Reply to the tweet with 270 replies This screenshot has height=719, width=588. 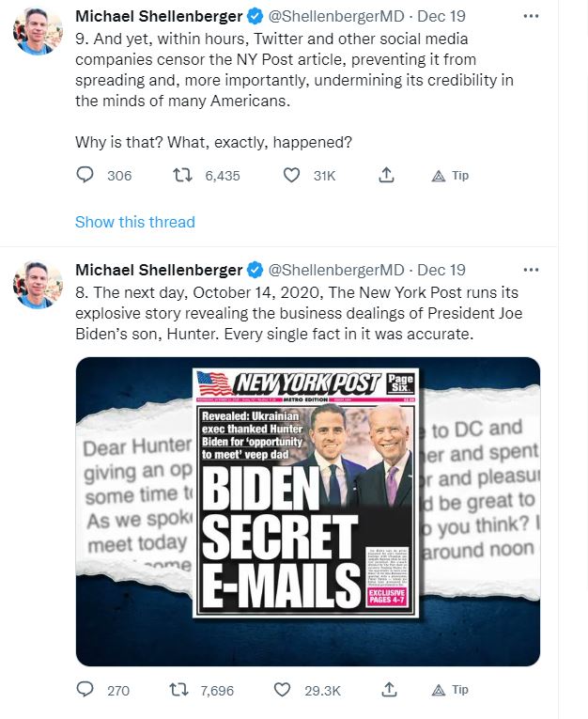pos(85,690)
